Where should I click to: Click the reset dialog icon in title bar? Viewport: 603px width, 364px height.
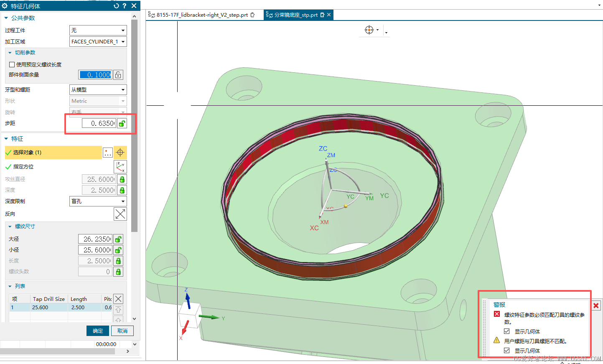(x=116, y=6)
